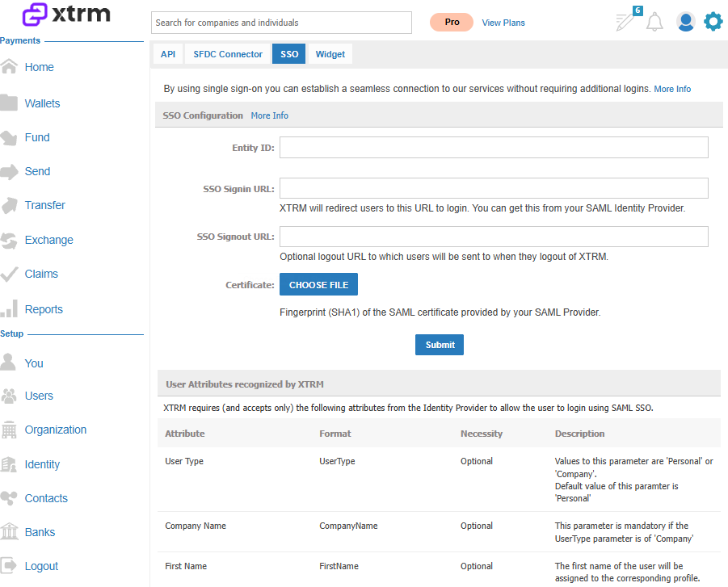
Task: Open the Fund menu link
Action: (37, 137)
